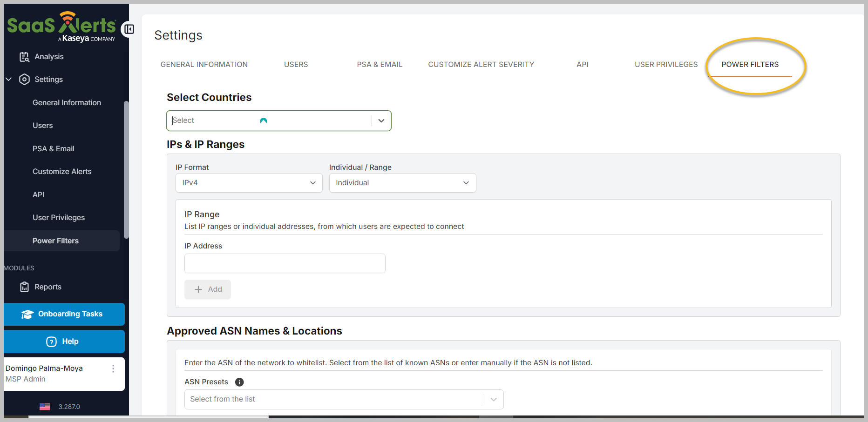Click the Add button under IP Address

[x=207, y=289]
